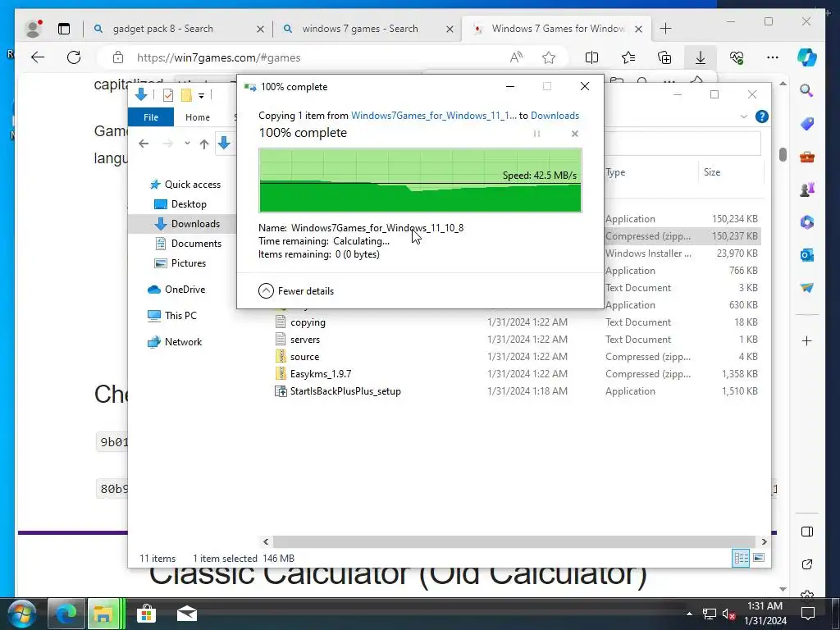The image size is (840, 630).
Task: Select Quick access in navigation pane
Action: click(x=185, y=185)
